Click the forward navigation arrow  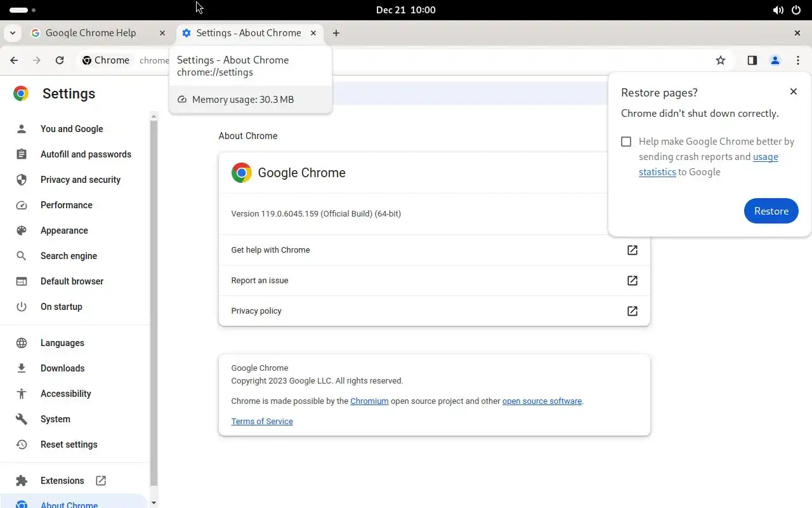[x=37, y=60]
